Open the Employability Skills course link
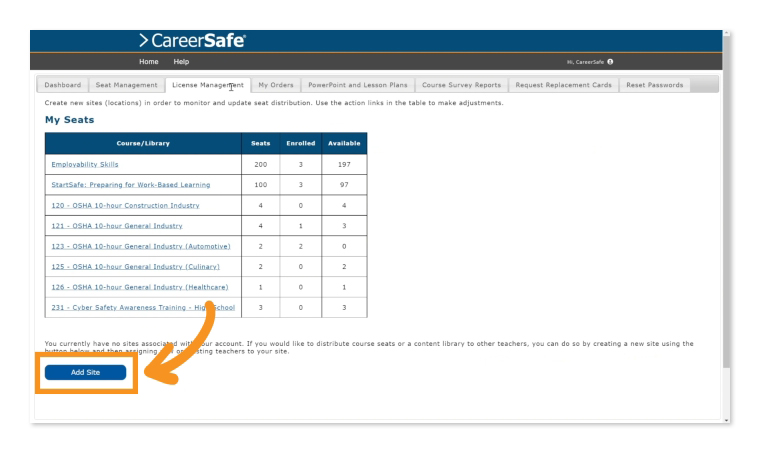760x453 pixels. 85,164
